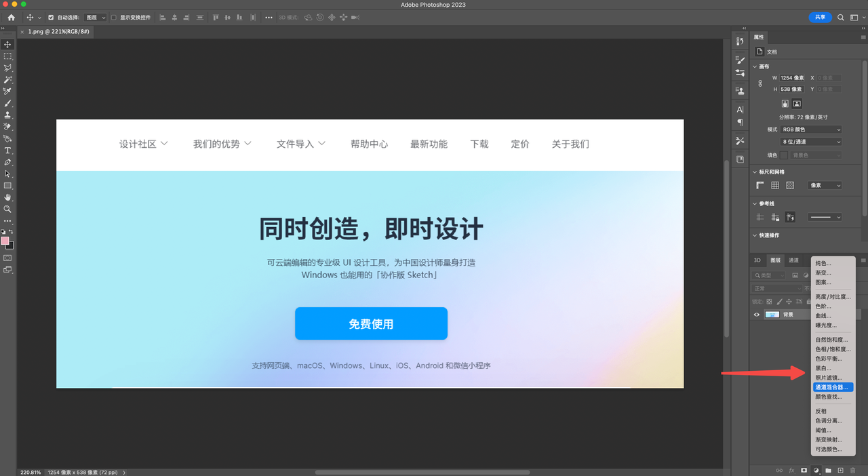Uncheck the 自动选择 checkbox
This screenshot has height=476, width=868.
51,18
